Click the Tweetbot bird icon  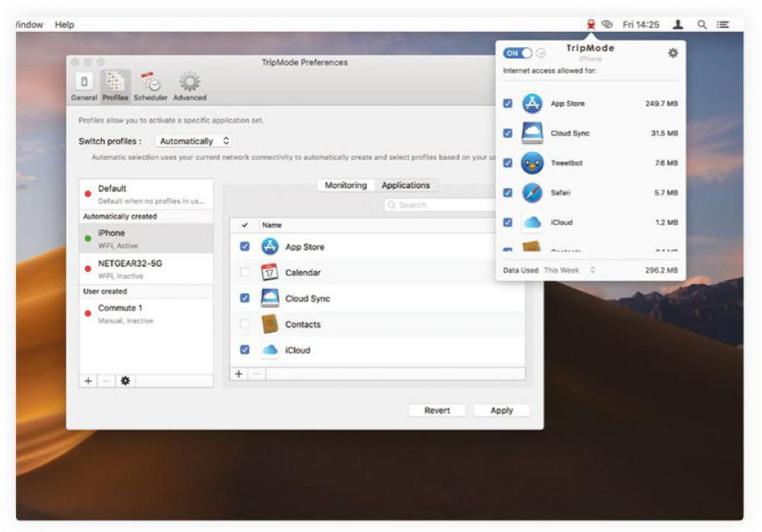(532, 163)
